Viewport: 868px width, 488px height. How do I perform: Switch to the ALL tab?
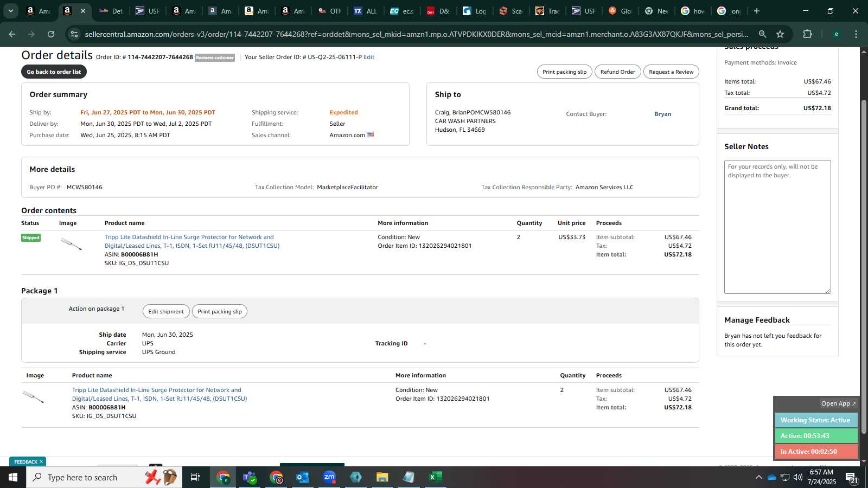[365, 11]
